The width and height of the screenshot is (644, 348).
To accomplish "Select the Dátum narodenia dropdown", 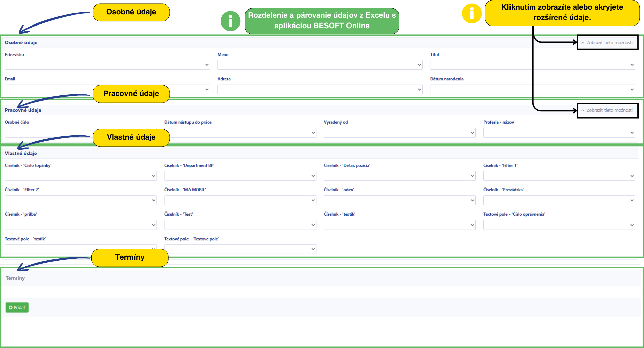I will coord(532,89).
